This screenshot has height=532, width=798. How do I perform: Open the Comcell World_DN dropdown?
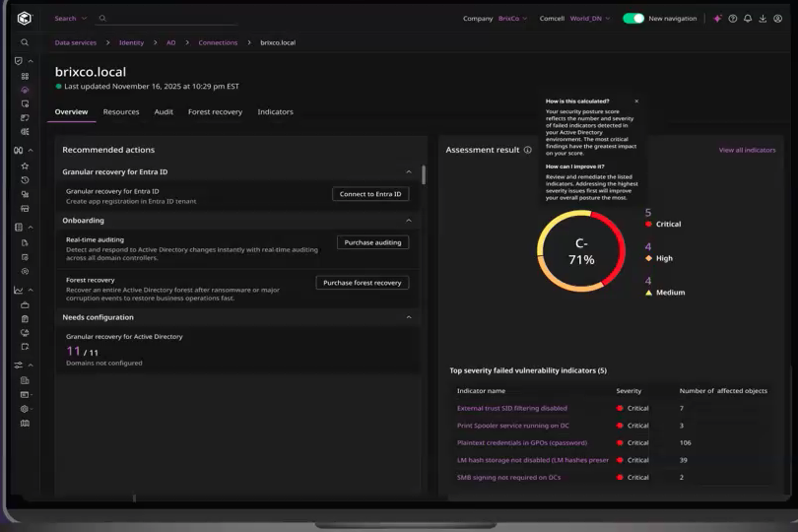(589, 19)
